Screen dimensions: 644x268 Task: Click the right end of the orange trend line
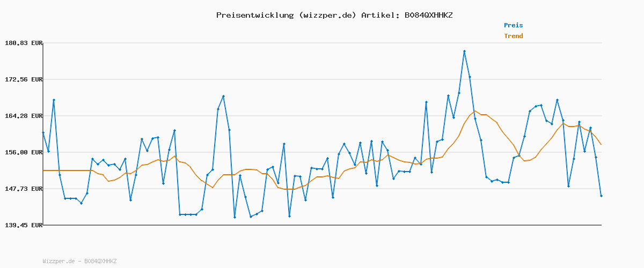[601, 144]
